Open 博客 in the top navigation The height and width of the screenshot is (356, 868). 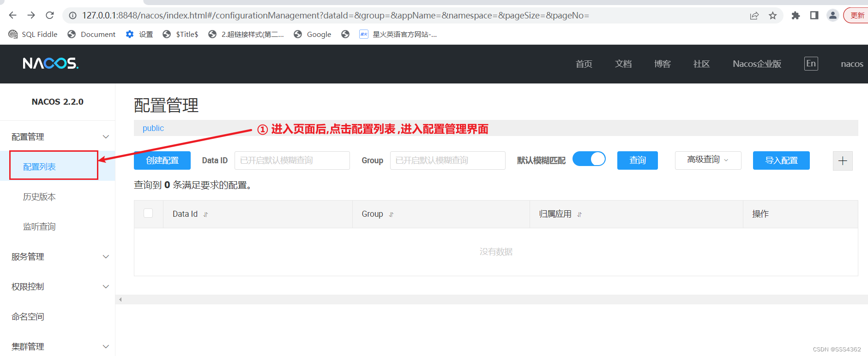(663, 64)
